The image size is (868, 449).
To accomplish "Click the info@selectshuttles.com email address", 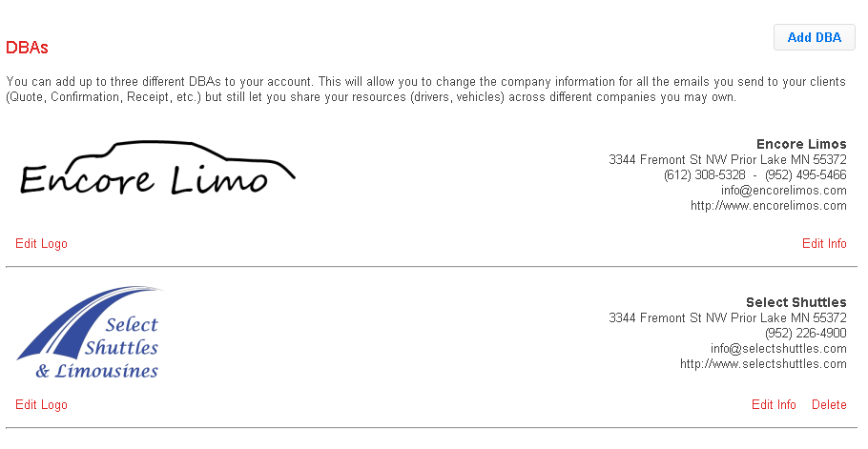I will pyautogui.click(x=778, y=348).
